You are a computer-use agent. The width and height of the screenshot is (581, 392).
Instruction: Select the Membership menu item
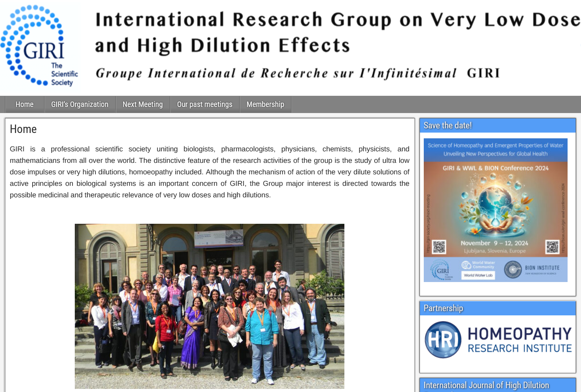(265, 104)
